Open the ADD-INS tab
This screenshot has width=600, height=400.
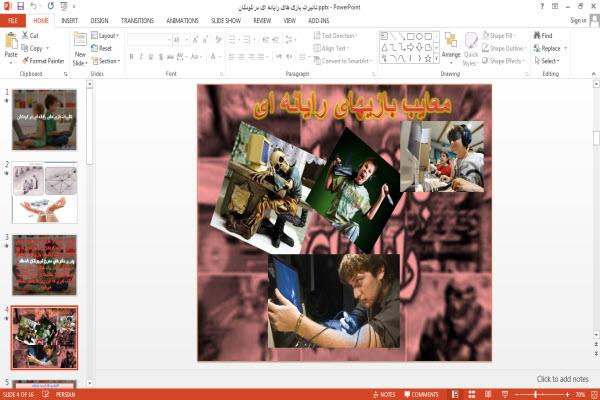coord(318,21)
